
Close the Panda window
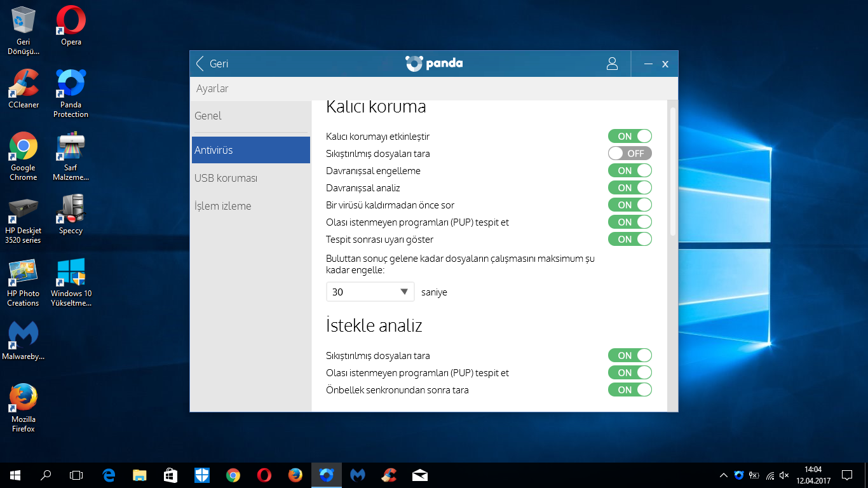[x=665, y=64]
